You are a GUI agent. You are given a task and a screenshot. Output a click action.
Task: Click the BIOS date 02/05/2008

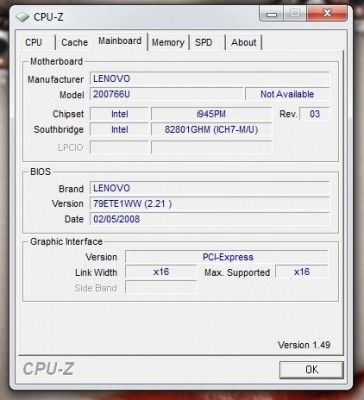click(210, 219)
